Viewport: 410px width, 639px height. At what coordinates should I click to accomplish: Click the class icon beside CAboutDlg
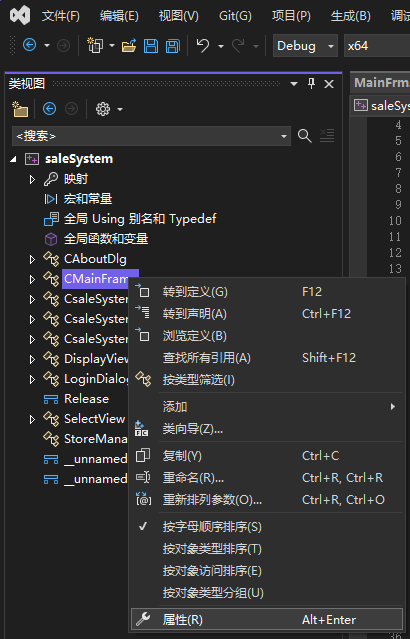coord(51,259)
